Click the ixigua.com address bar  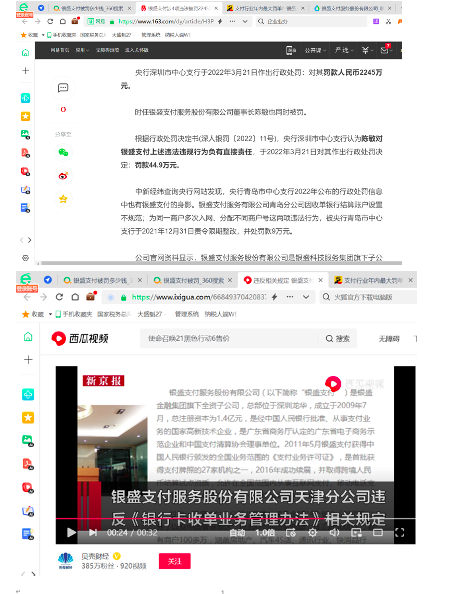(199, 297)
